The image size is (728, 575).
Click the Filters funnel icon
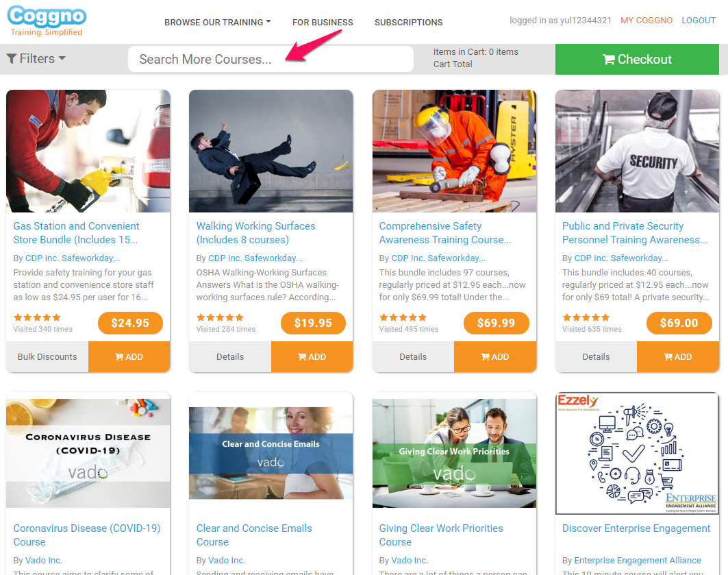tap(12, 58)
